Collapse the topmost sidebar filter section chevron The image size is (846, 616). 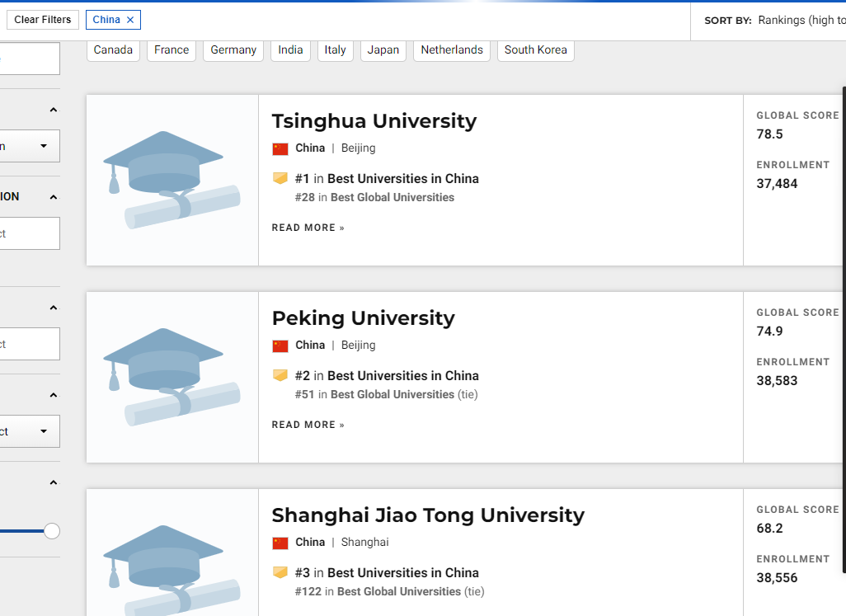53,109
